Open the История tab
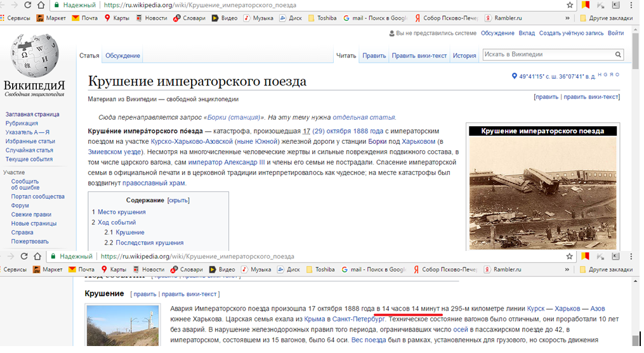This screenshot has height=353, width=644. tap(464, 55)
